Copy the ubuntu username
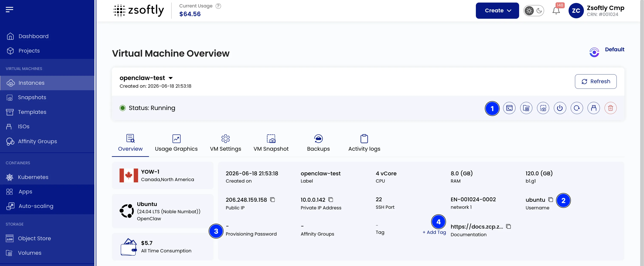 tap(550, 200)
